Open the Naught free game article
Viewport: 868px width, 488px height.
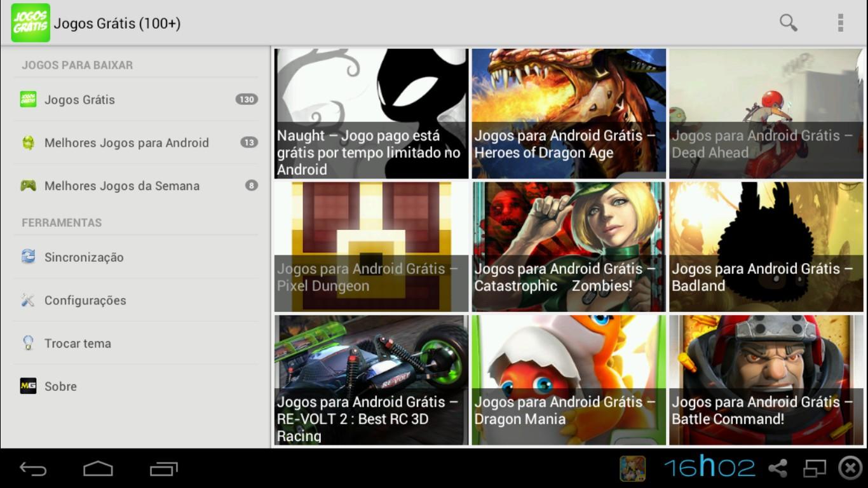[x=370, y=114]
